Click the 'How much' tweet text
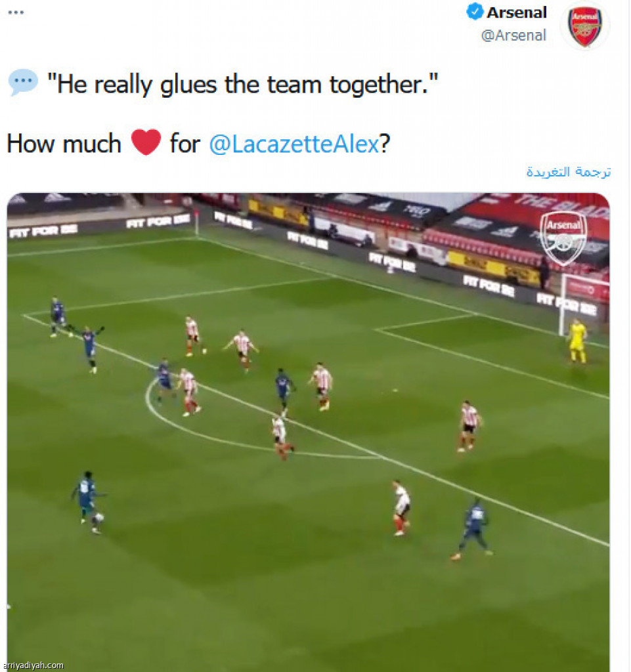 pos(64,144)
